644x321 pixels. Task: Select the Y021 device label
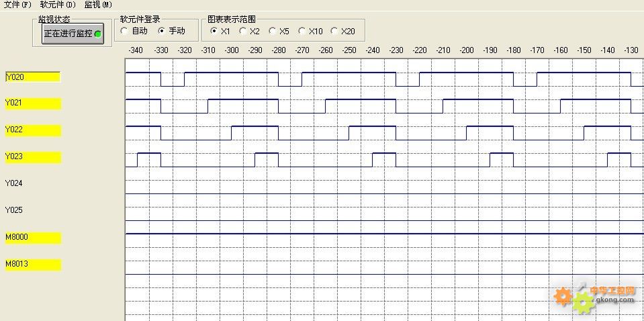tap(32, 103)
